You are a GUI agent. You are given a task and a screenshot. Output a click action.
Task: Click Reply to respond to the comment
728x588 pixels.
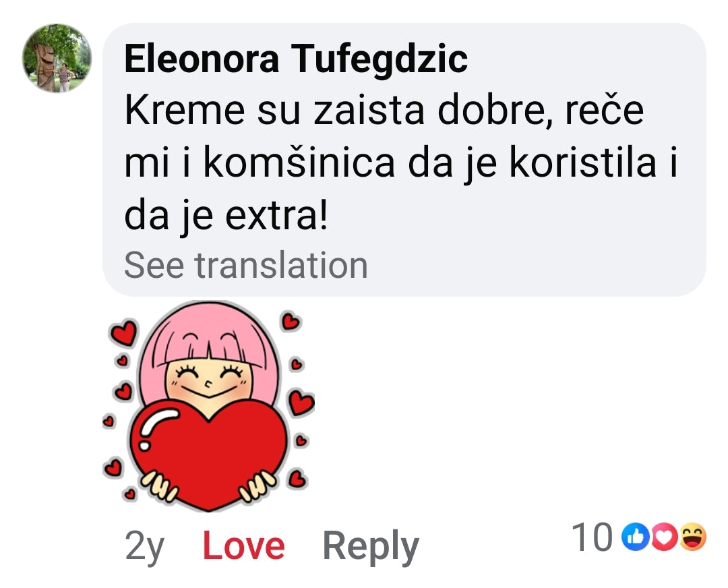371,545
